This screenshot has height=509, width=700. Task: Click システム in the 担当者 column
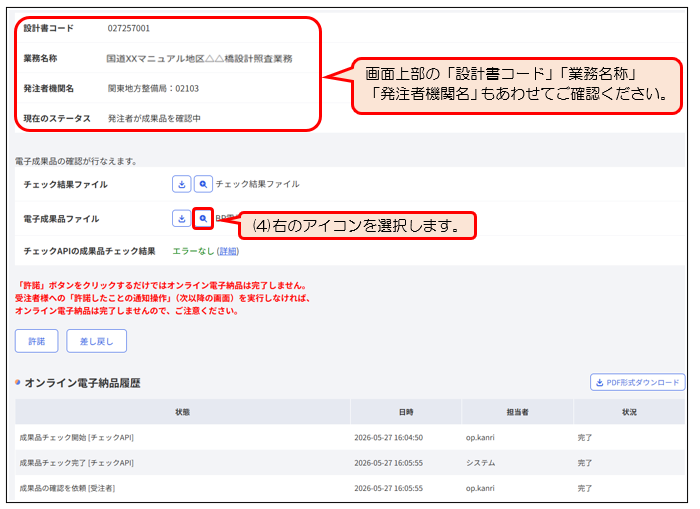click(x=480, y=463)
